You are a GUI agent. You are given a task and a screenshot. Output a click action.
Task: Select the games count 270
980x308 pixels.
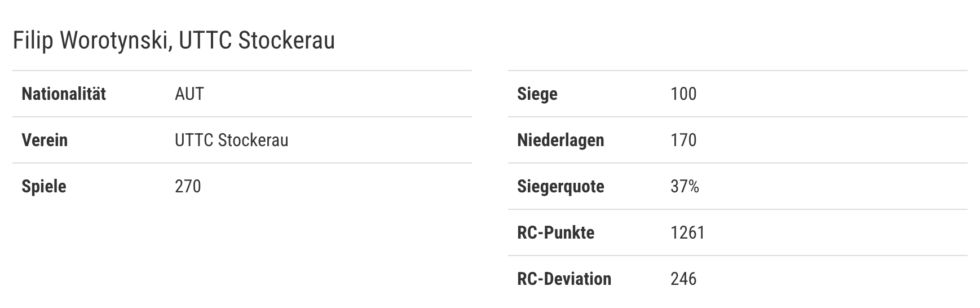188,186
